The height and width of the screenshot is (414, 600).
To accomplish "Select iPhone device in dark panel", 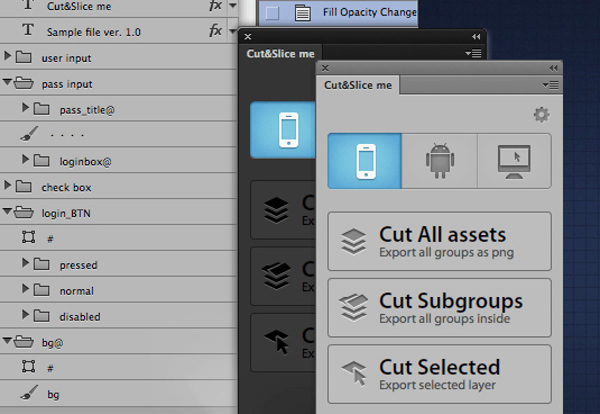I will [284, 130].
